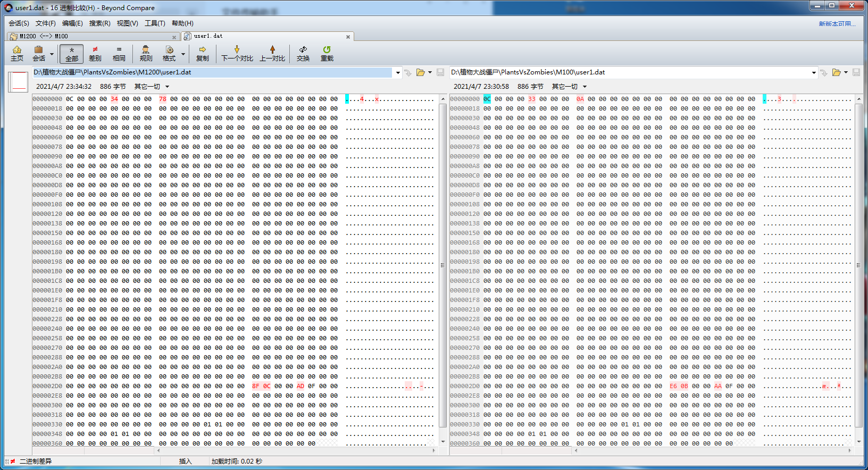
Task: Expand left folder browse dropdown arrow
Action: (x=430, y=73)
